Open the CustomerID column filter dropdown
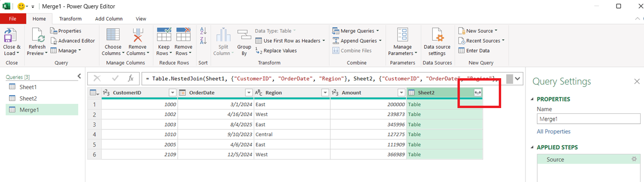 click(173, 93)
